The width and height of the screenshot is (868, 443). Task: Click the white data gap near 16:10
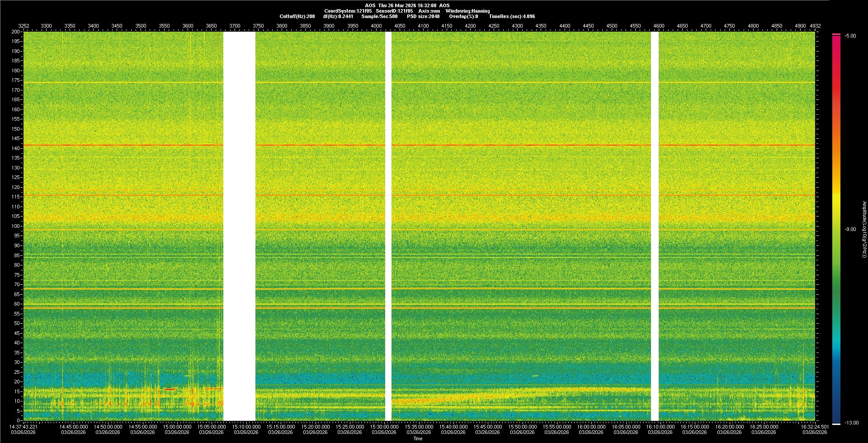[x=655, y=226]
